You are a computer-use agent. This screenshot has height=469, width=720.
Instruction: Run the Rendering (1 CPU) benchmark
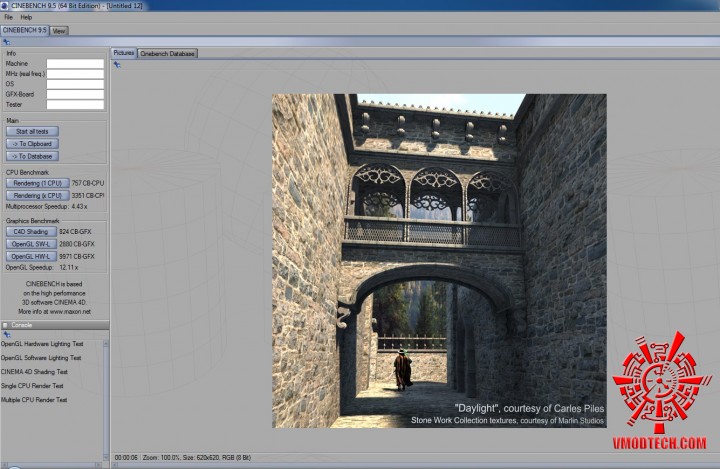[x=38, y=183]
